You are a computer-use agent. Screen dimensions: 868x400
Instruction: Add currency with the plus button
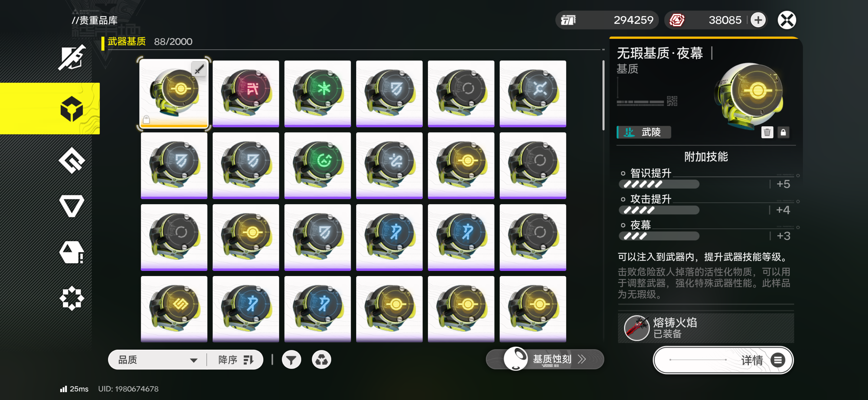coord(758,20)
